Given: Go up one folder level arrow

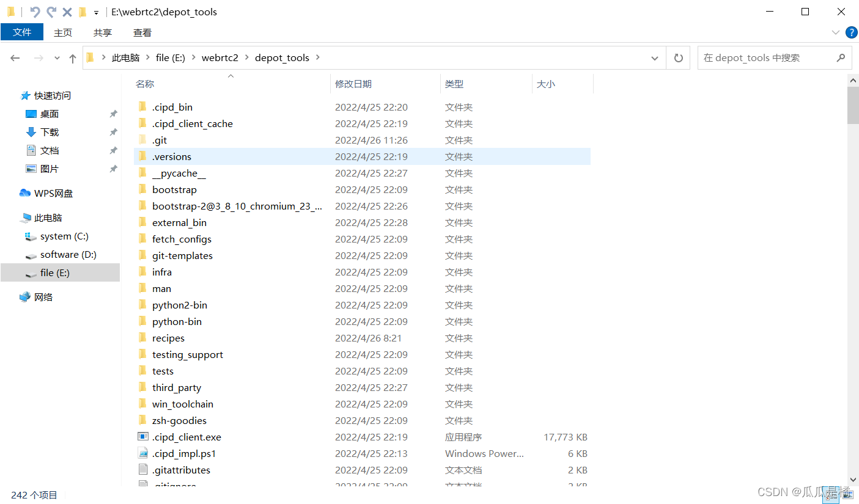Looking at the screenshot, I should click(x=73, y=58).
